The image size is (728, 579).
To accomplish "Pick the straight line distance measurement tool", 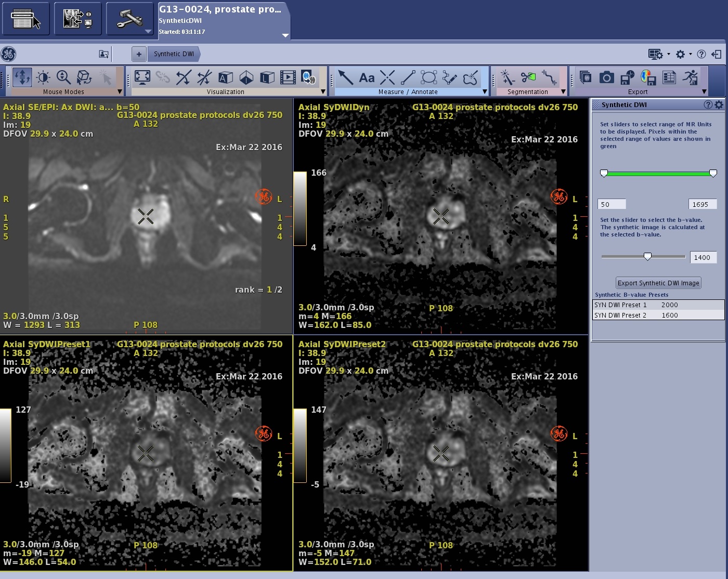I will coord(408,78).
